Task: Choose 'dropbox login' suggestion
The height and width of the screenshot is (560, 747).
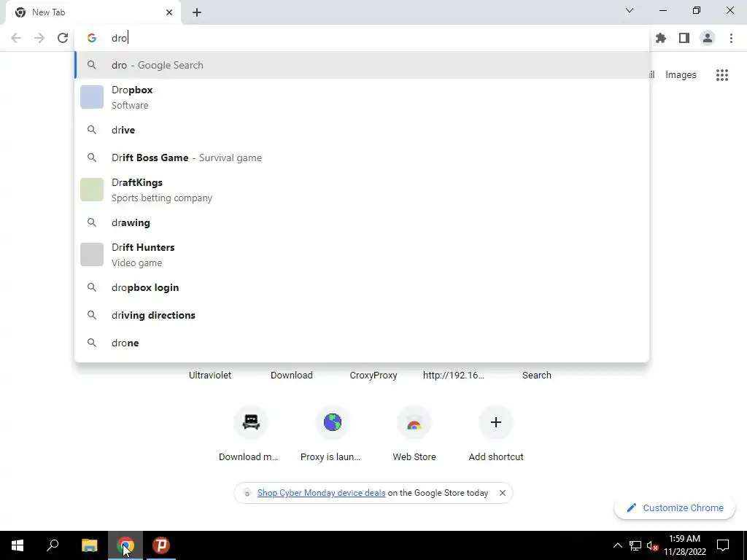Action: [362, 287]
